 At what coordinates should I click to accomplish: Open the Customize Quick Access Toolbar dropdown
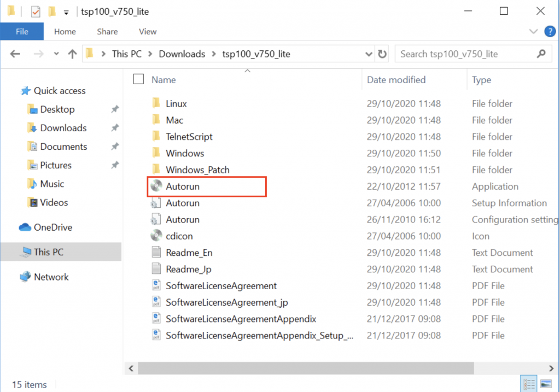66,13
